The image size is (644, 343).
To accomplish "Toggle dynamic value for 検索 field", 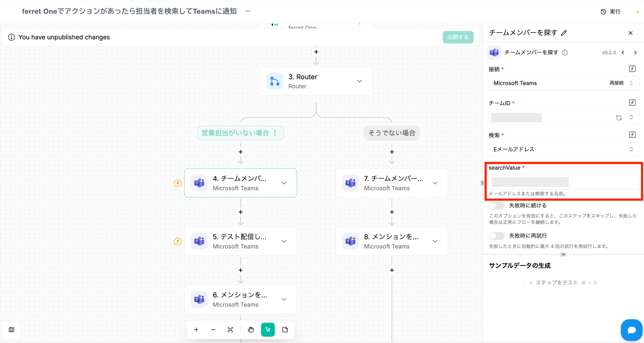I will click(632, 135).
